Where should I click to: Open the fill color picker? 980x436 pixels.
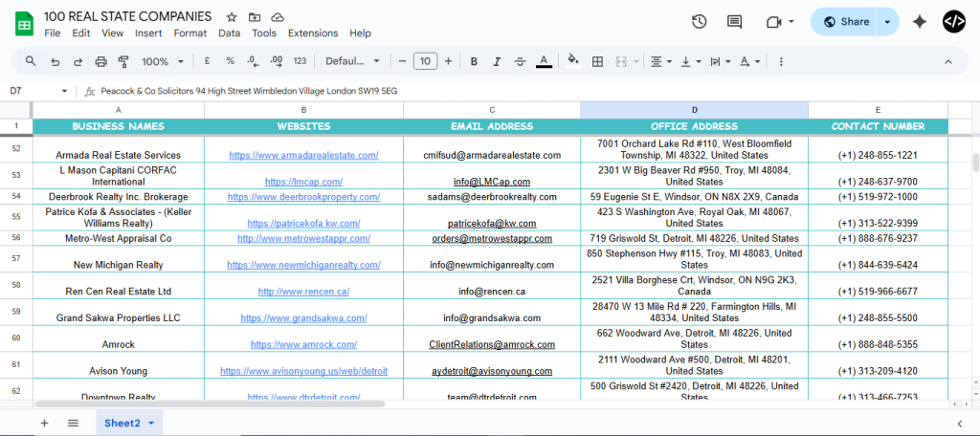click(573, 61)
